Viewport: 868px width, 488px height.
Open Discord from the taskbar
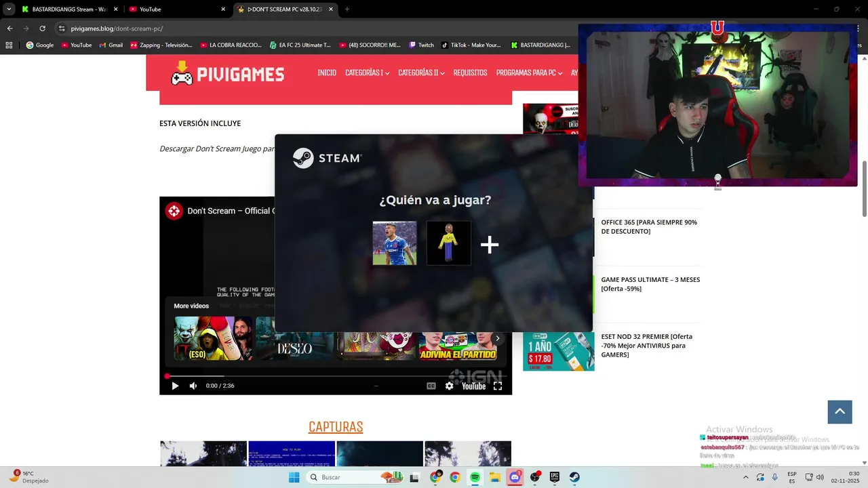tap(515, 477)
